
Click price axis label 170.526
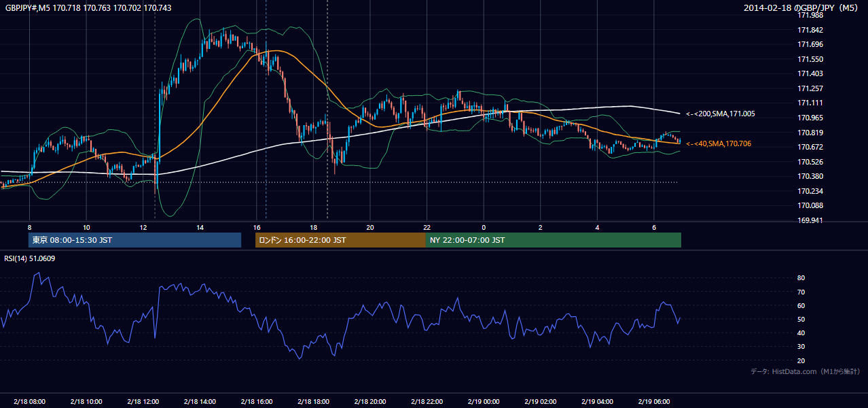pos(810,162)
